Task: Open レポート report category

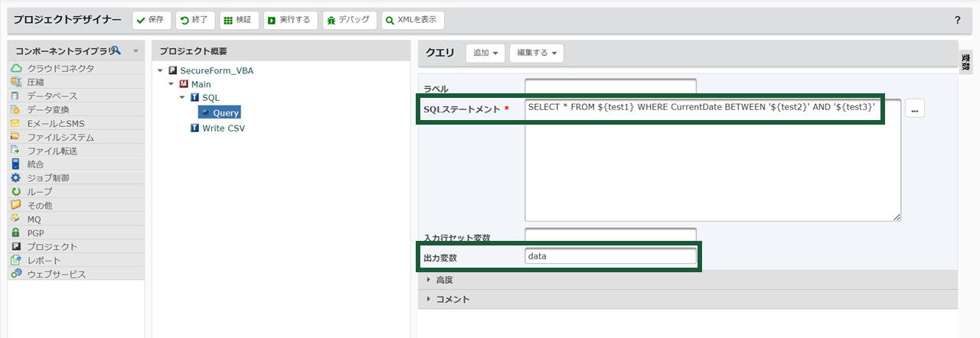Action: (x=76, y=260)
